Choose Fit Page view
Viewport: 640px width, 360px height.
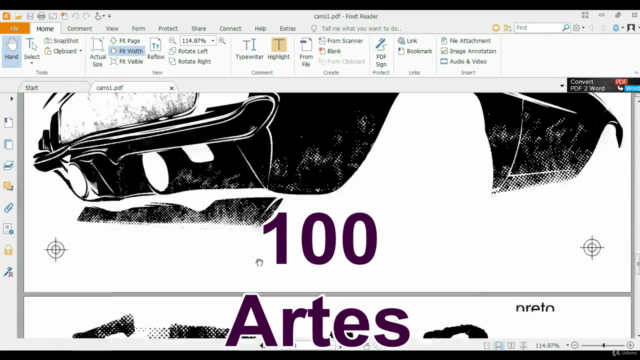click(x=125, y=41)
